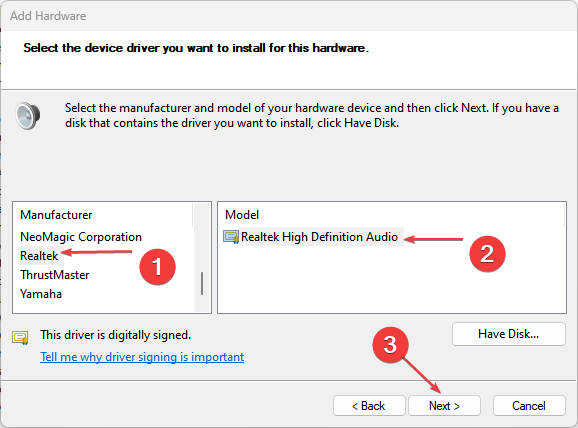578x428 pixels.
Task: Click the speaker icon beside the instructions
Action: pos(28,116)
